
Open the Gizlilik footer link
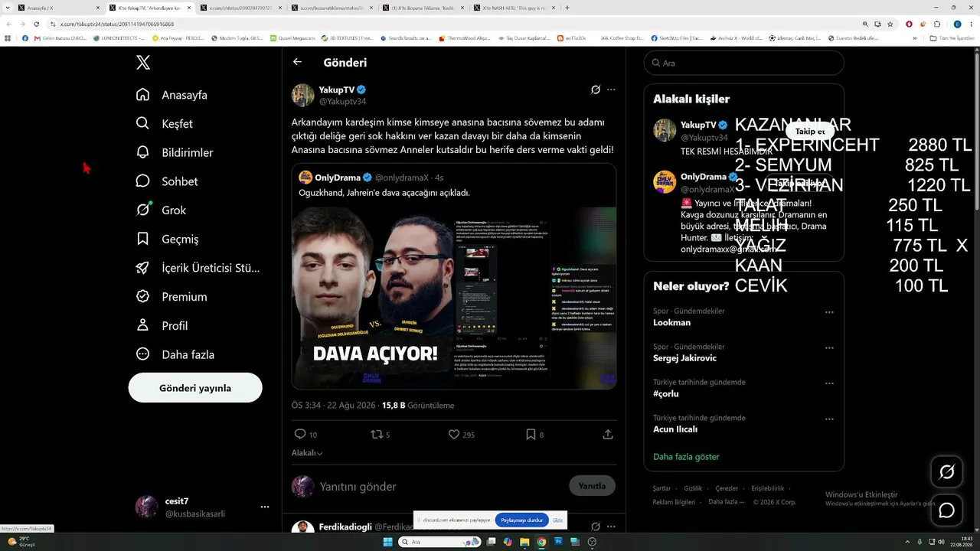pyautogui.click(x=693, y=488)
